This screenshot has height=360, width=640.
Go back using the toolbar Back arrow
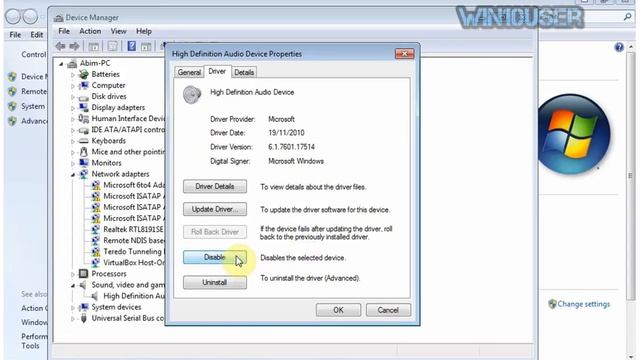[60, 46]
